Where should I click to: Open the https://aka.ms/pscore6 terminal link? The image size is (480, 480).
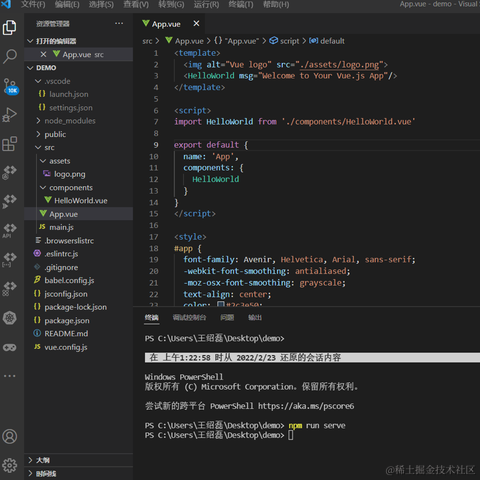[306, 406]
